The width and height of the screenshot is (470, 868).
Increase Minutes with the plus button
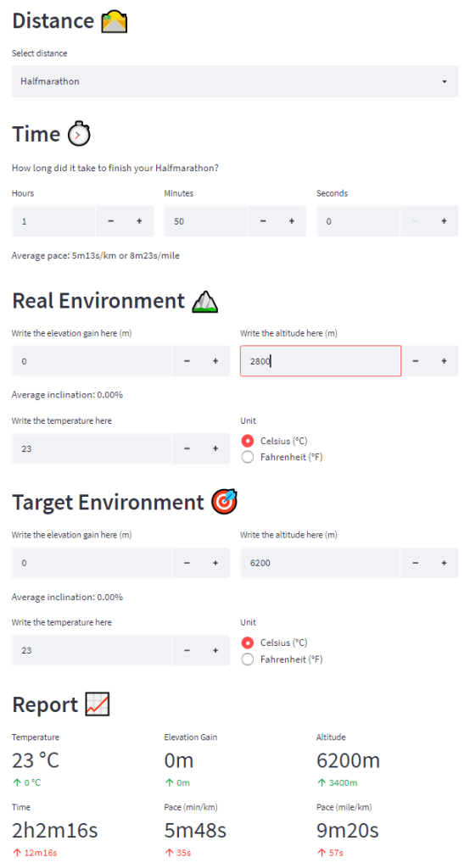coord(292,221)
